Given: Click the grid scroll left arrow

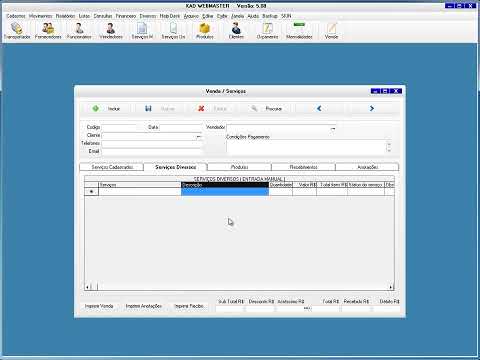Looking at the screenshot, I should tap(87, 287).
